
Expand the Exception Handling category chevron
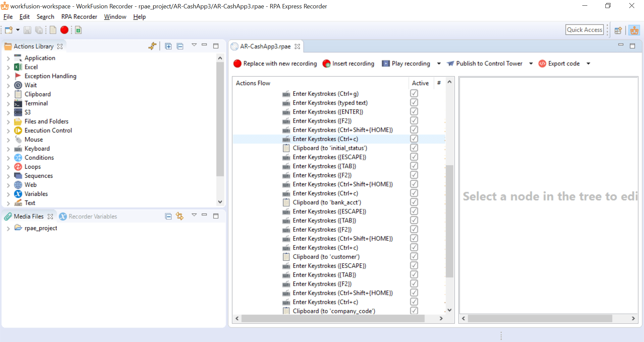[x=8, y=76]
